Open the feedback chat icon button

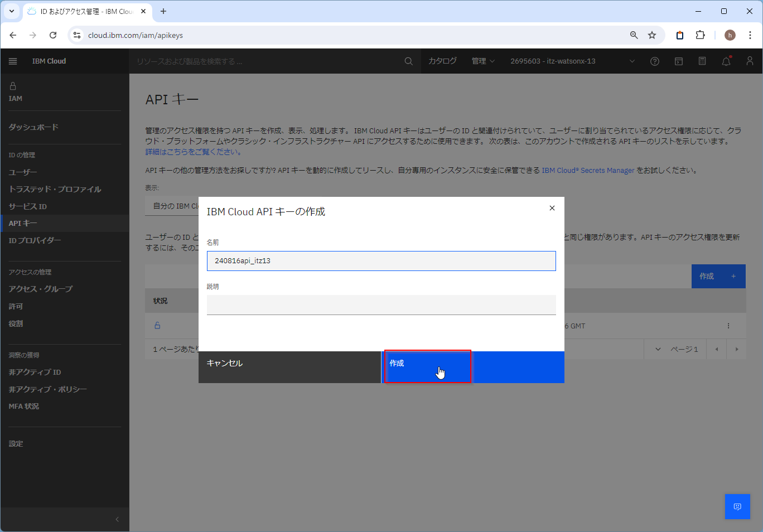(737, 506)
